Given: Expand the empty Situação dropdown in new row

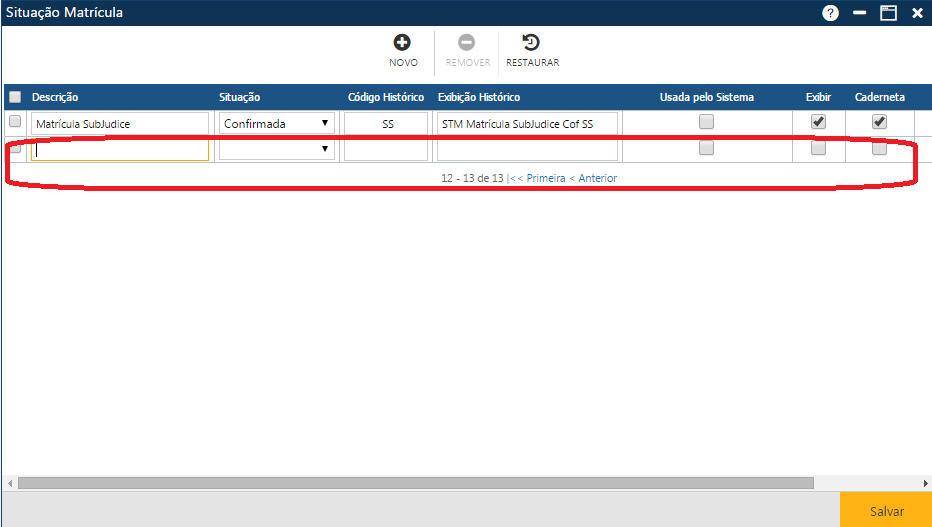Looking at the screenshot, I should (x=277, y=149).
